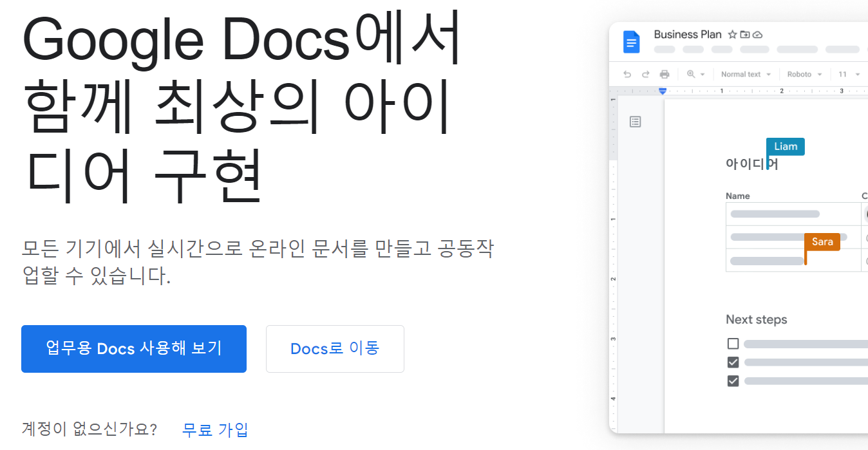
Task: Open the 무료 가입 link
Action: (215, 429)
